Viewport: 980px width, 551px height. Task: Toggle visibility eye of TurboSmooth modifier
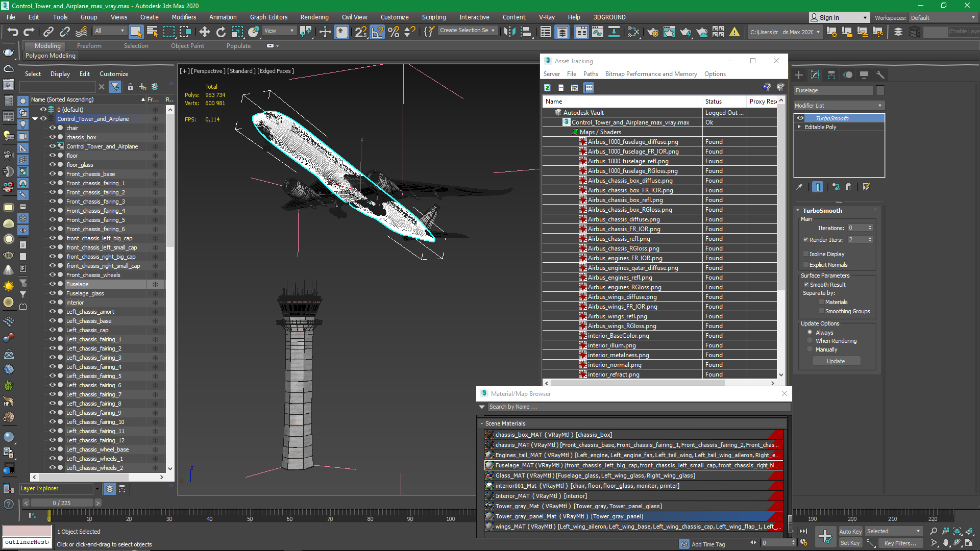click(x=800, y=118)
